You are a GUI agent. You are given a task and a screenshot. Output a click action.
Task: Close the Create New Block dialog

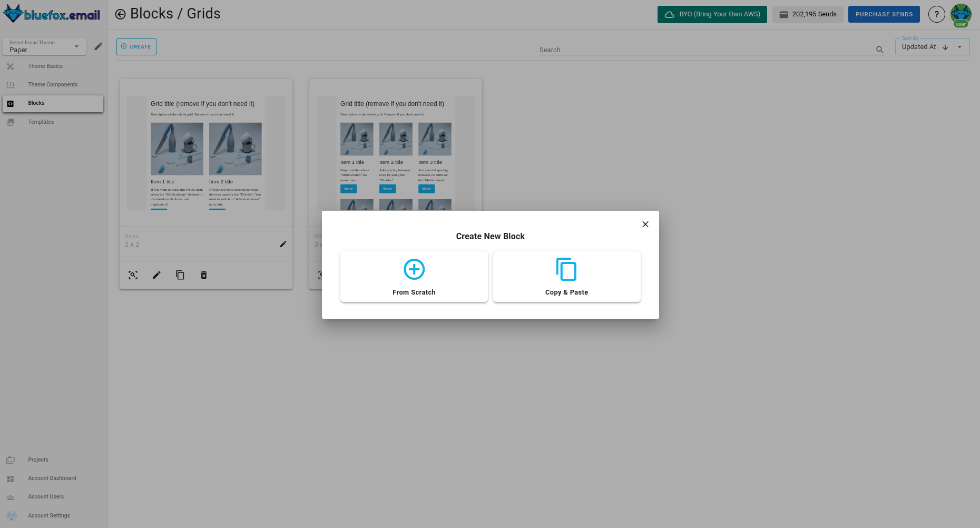tap(645, 224)
